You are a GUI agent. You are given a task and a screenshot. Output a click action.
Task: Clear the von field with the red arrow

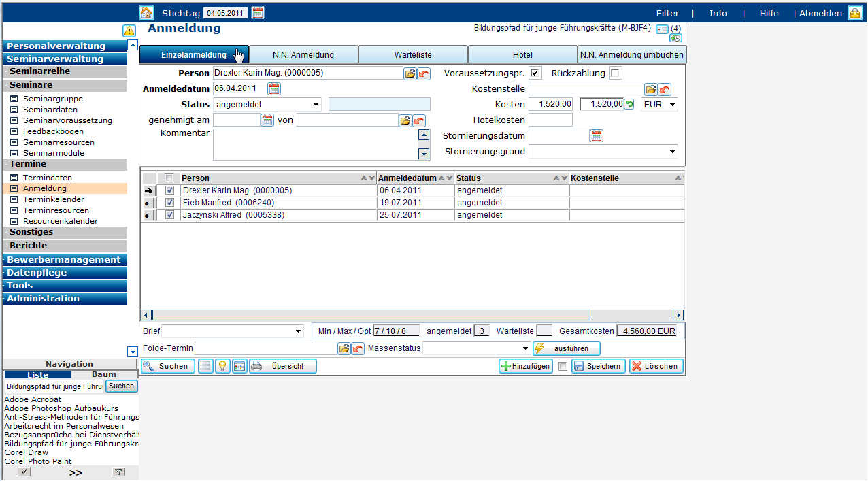(419, 120)
